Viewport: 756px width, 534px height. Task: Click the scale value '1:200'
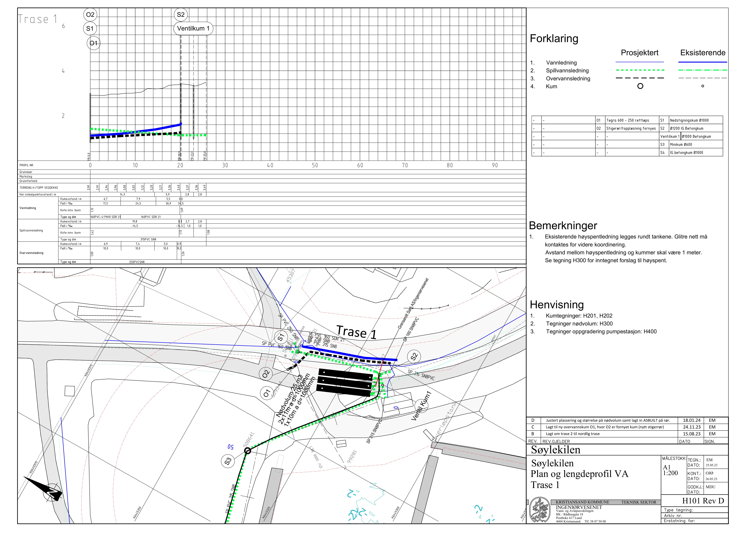(670, 473)
